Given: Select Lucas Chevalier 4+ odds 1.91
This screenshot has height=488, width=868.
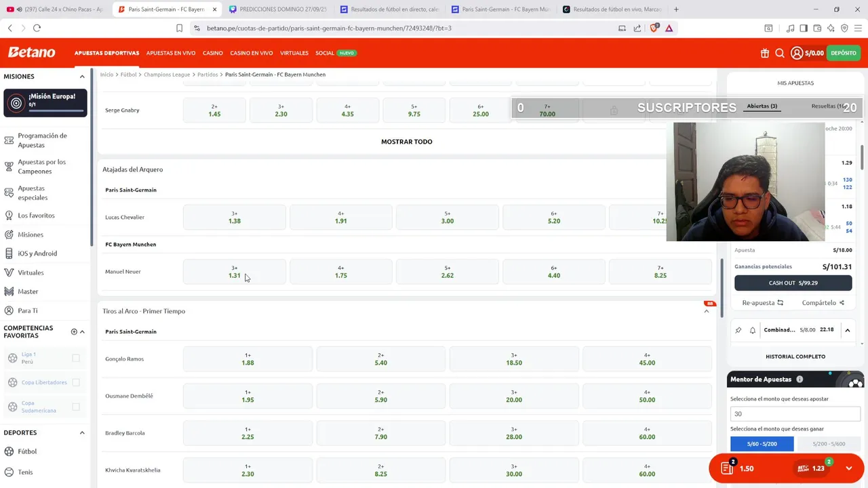Looking at the screenshot, I should click(341, 218).
